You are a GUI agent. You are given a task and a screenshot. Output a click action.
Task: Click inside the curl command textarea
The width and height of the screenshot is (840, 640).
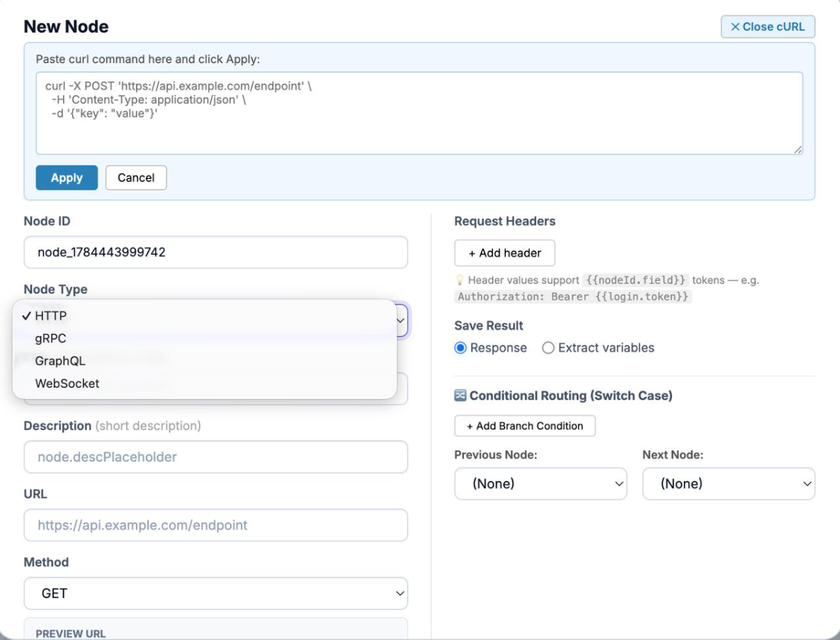(x=419, y=113)
